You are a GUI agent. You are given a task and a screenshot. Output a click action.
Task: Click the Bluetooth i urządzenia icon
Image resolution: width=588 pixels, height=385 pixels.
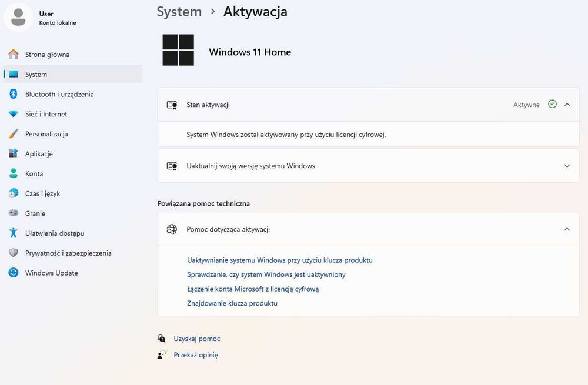13,94
